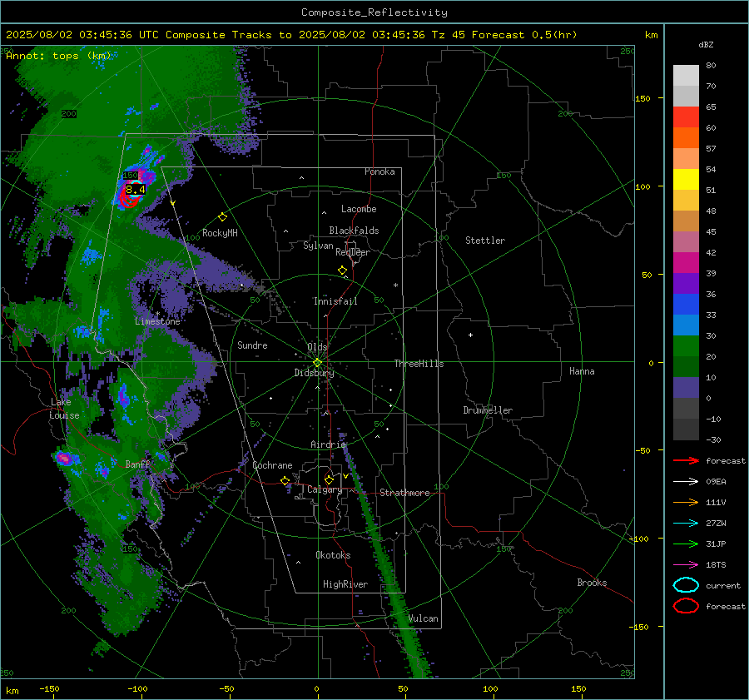
Task: Click the red swatch in dBZ scale
Action: tap(686, 117)
